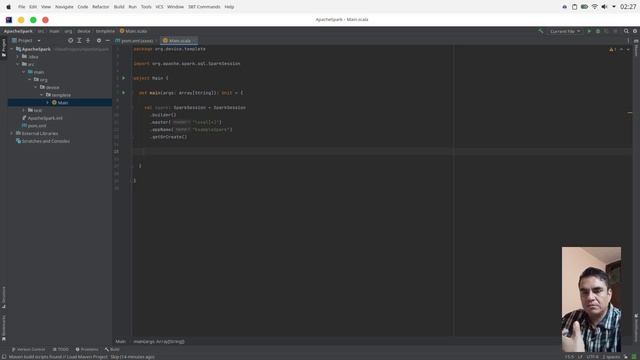Toggle the Bookmarks tool window stripe button
This screenshot has height=360, width=640.
pos(4,328)
